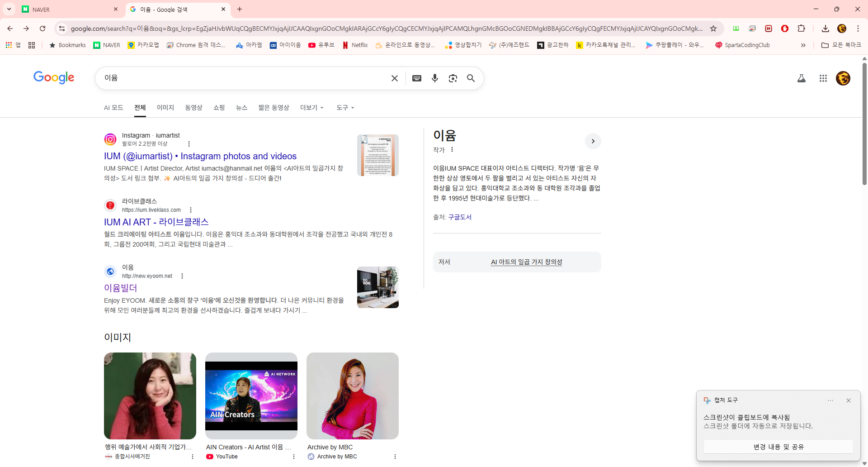The image size is (868, 467).
Task: Switch to the 뉴스 tab
Action: point(242,108)
